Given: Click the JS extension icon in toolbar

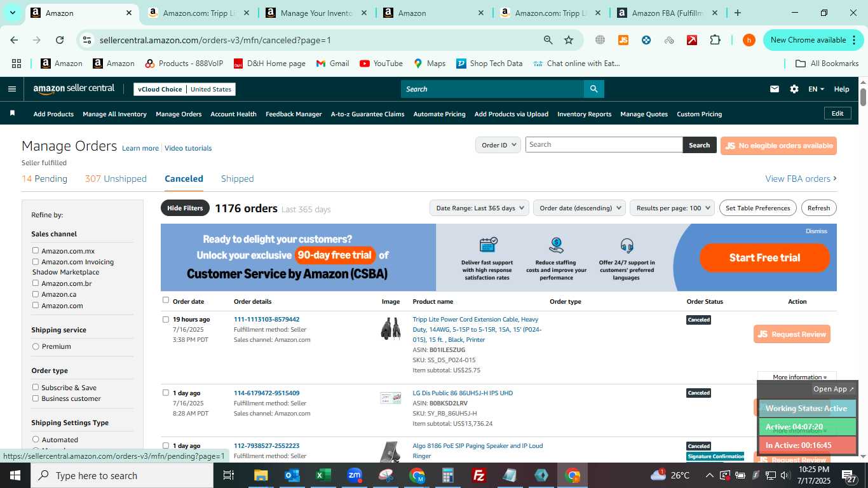Looking at the screenshot, I should [623, 40].
